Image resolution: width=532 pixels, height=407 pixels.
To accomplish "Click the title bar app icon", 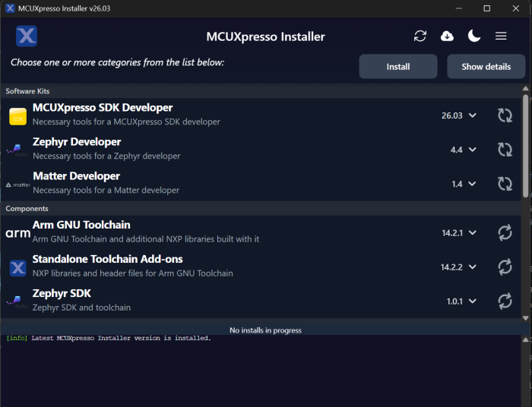I will coord(10,8).
